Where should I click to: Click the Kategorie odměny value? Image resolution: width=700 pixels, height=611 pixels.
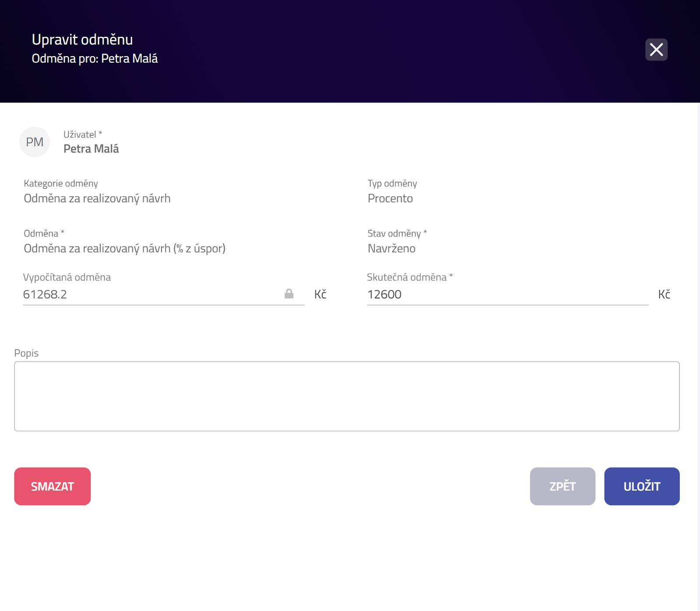[97, 199]
